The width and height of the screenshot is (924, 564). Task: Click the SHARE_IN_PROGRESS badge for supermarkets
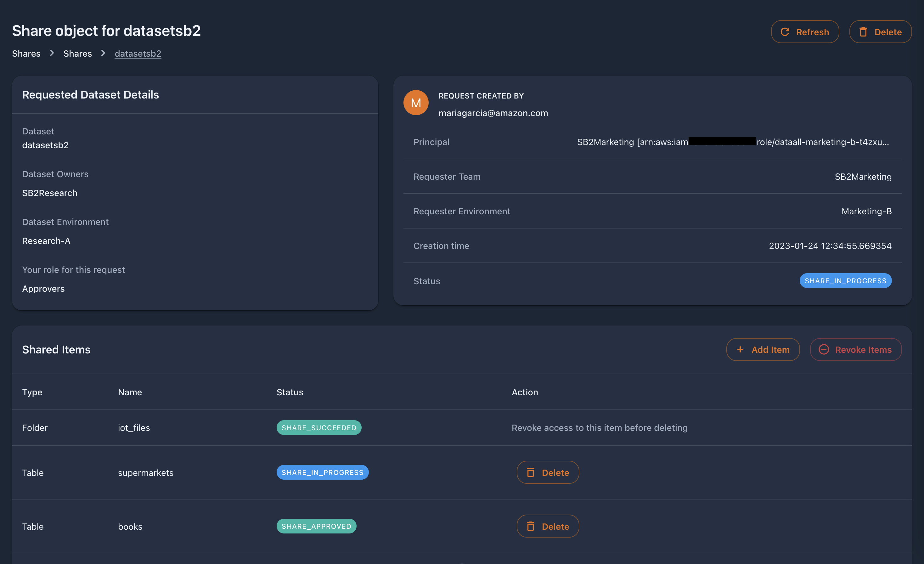pyautogui.click(x=323, y=472)
